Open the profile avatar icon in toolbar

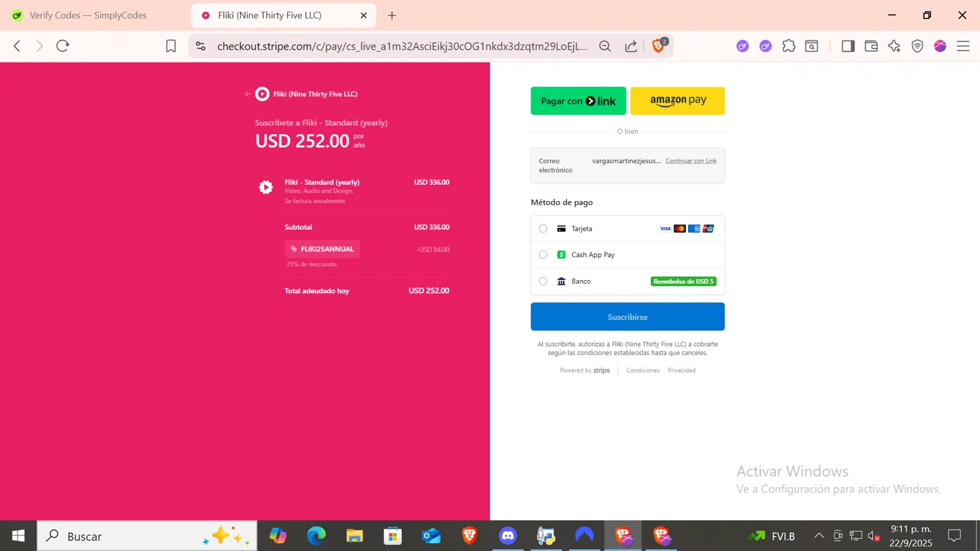tap(940, 46)
